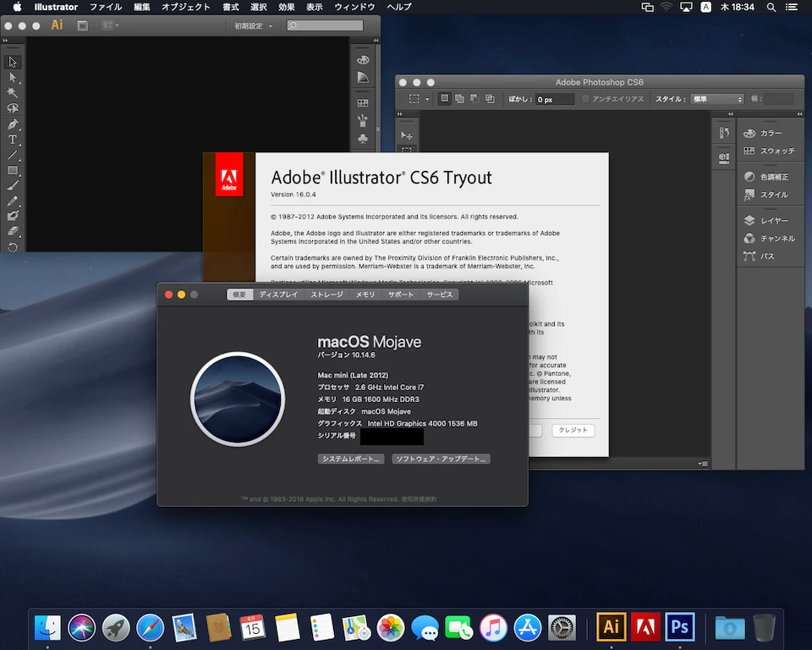Collapse Photoshop's right panel group arrows
The height and width of the screenshot is (650, 812).
(x=799, y=114)
